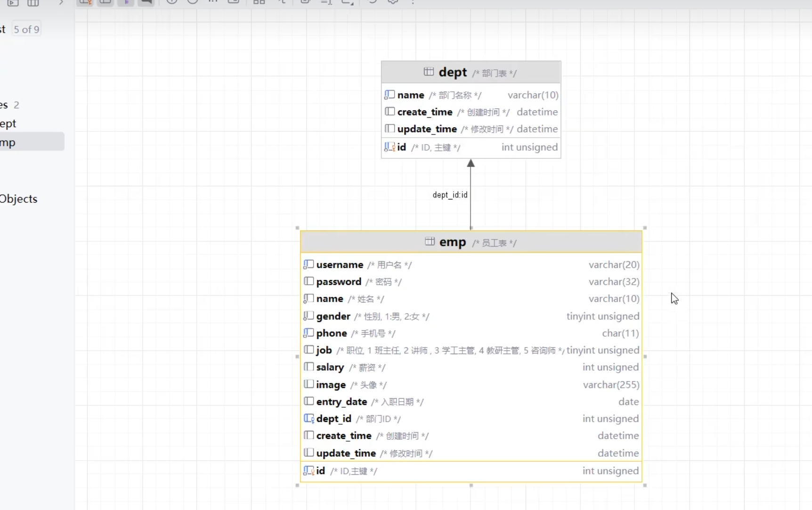The width and height of the screenshot is (812, 510).
Task: Select the update_time row in dept table
Action: click(x=471, y=129)
